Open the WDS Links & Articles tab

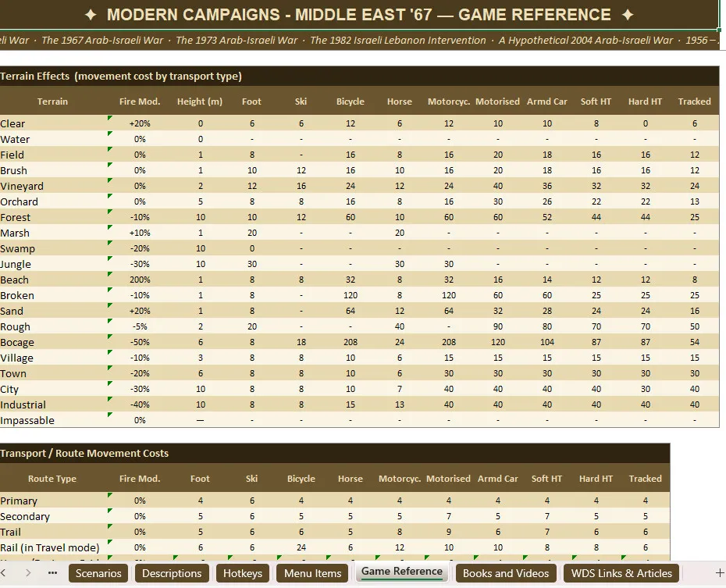(621, 573)
